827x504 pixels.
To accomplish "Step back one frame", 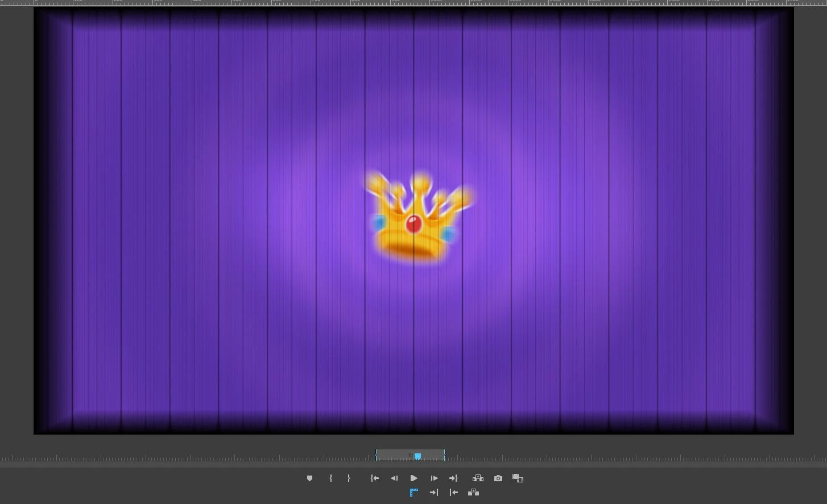I will [394, 478].
